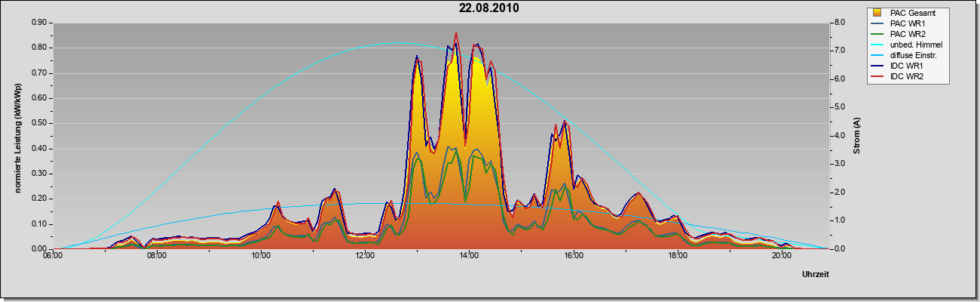
Task: Click the 18:00 tick on time axis
Action: [x=678, y=255]
